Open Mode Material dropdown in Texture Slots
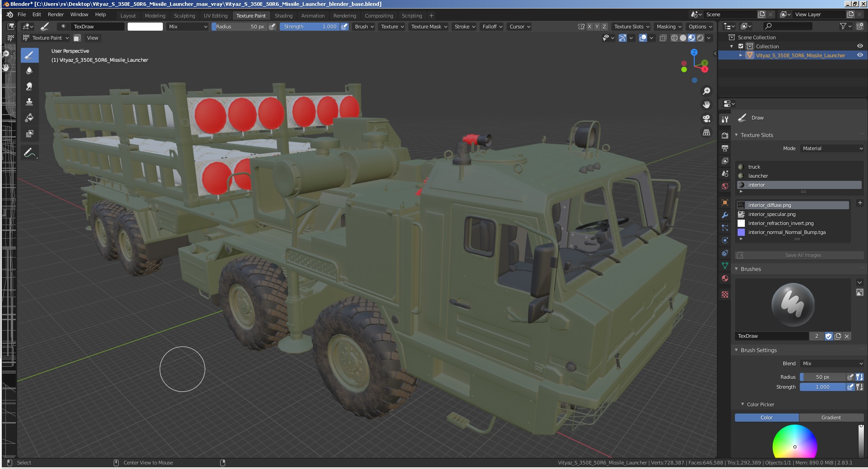Screen dimensions: 868x469 (x=832, y=148)
